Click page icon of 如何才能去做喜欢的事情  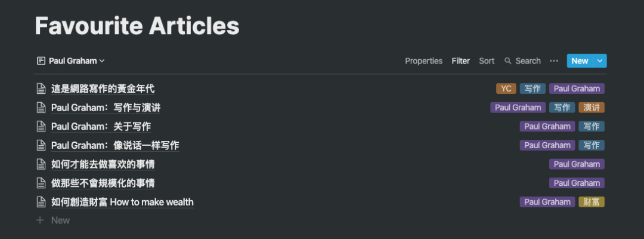coord(41,164)
